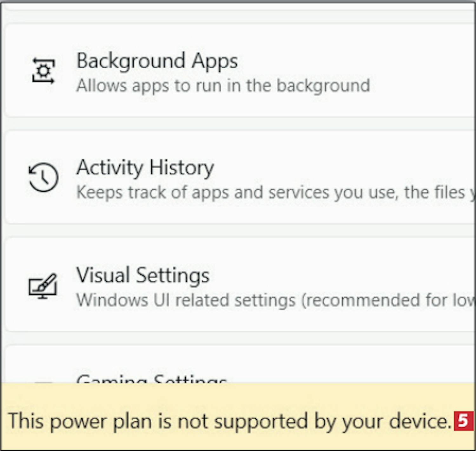Click the word "History" in Activity History
The height and width of the screenshot is (451, 476).
pyautogui.click(x=182, y=167)
